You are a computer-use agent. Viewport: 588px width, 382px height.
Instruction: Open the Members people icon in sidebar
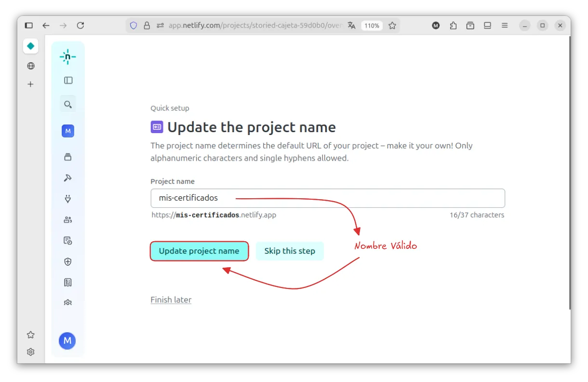(68, 220)
